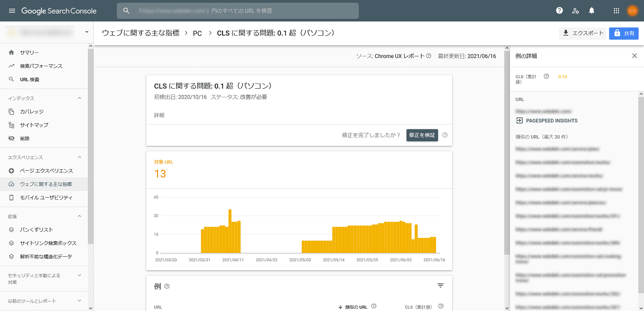Open the hamburger main menu
Image resolution: width=644 pixels, height=311 pixels.
point(12,11)
